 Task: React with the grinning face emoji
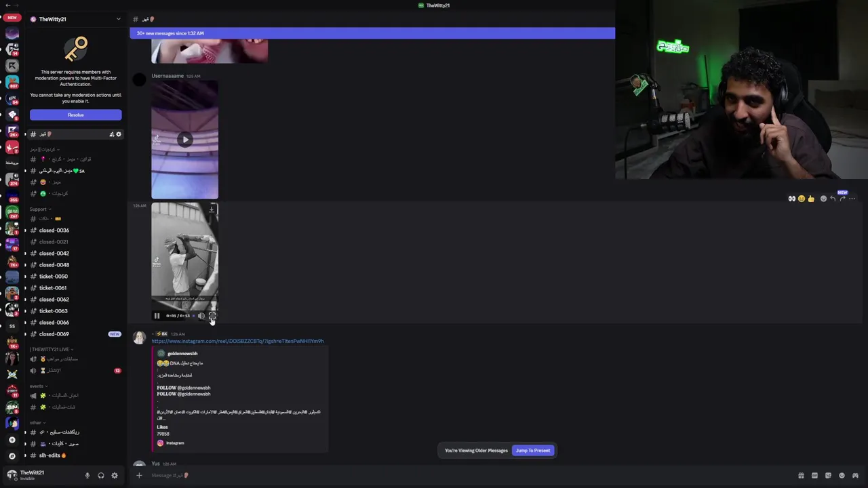pyautogui.click(x=802, y=199)
